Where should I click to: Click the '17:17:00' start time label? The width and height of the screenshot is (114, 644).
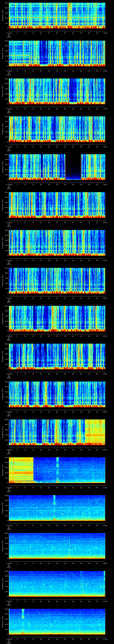tap(9, 147)
